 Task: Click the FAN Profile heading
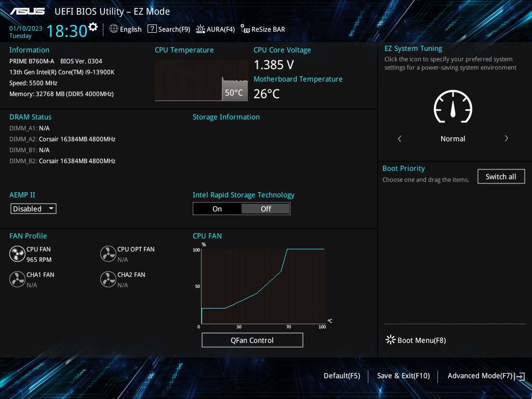[28, 236]
